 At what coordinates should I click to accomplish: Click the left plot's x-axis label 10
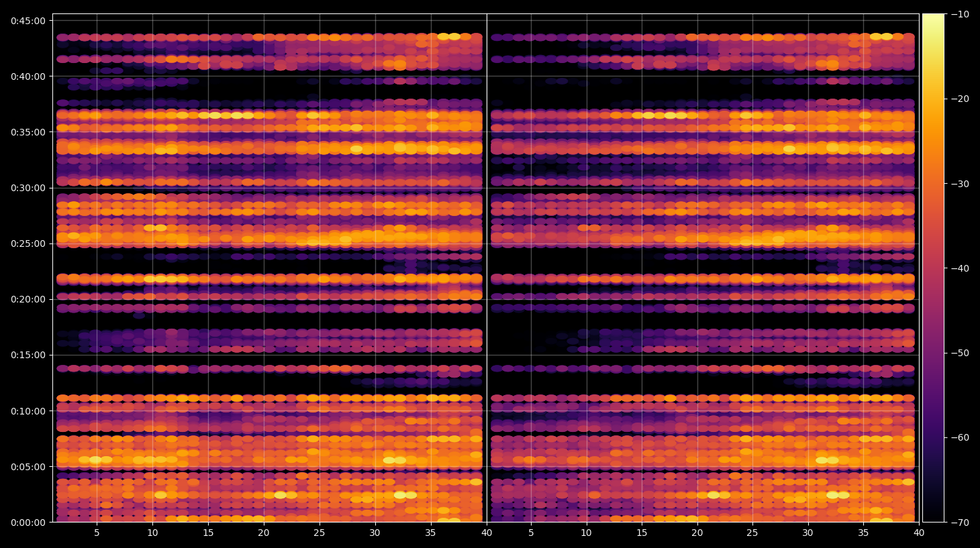(x=152, y=533)
